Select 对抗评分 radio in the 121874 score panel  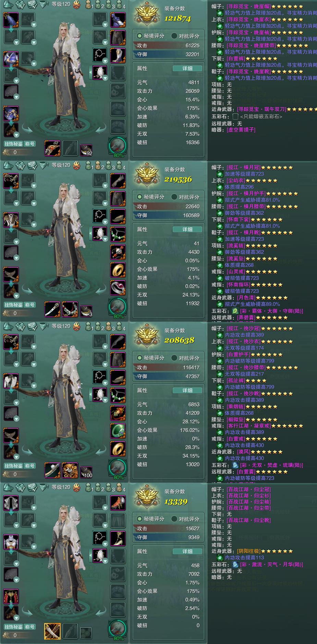185,36
